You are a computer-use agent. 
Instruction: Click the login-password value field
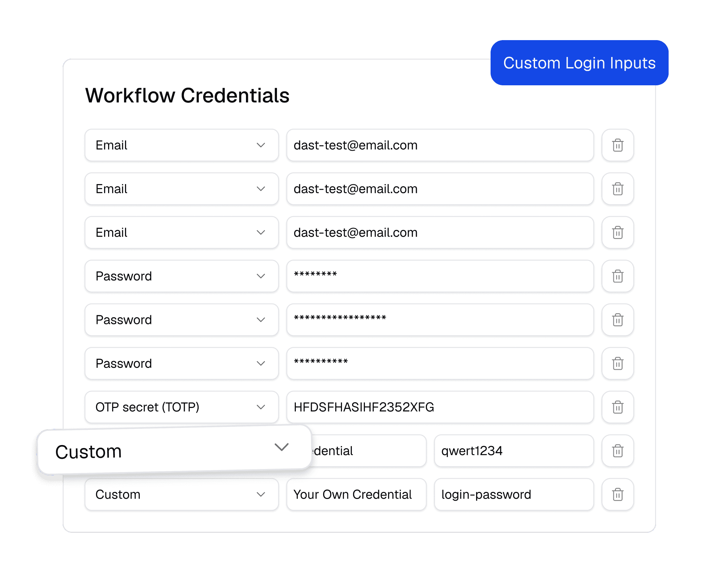coord(513,494)
